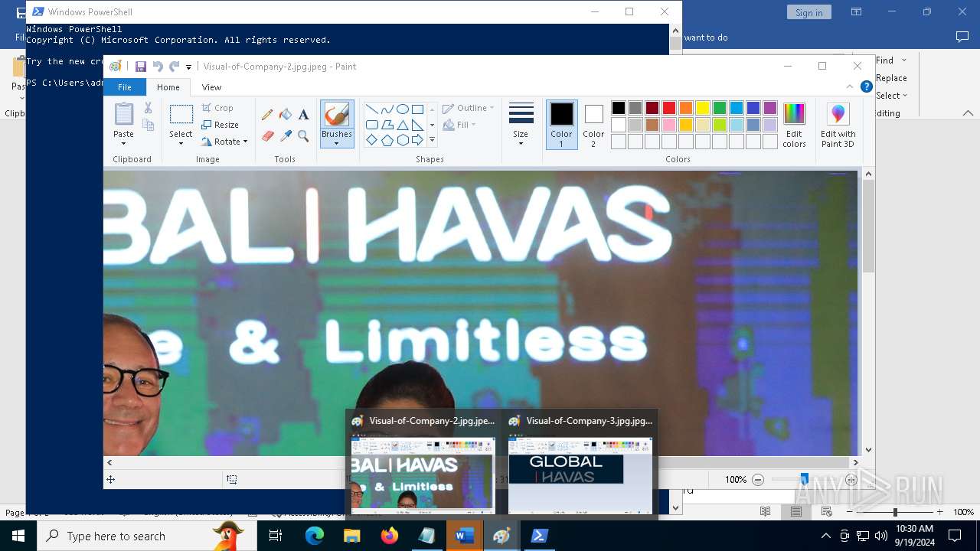Image resolution: width=980 pixels, height=551 pixels.
Task: Choose the Right triangle shape
Action: [417, 125]
